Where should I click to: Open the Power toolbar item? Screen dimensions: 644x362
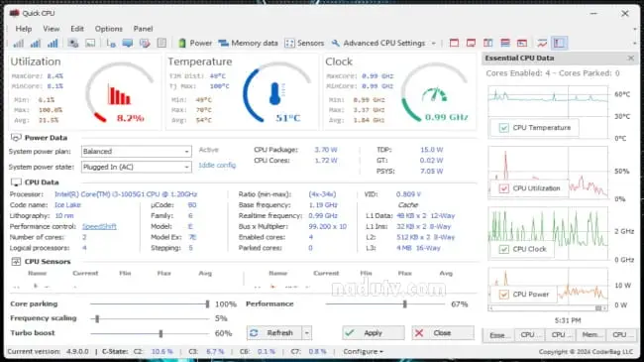point(194,43)
